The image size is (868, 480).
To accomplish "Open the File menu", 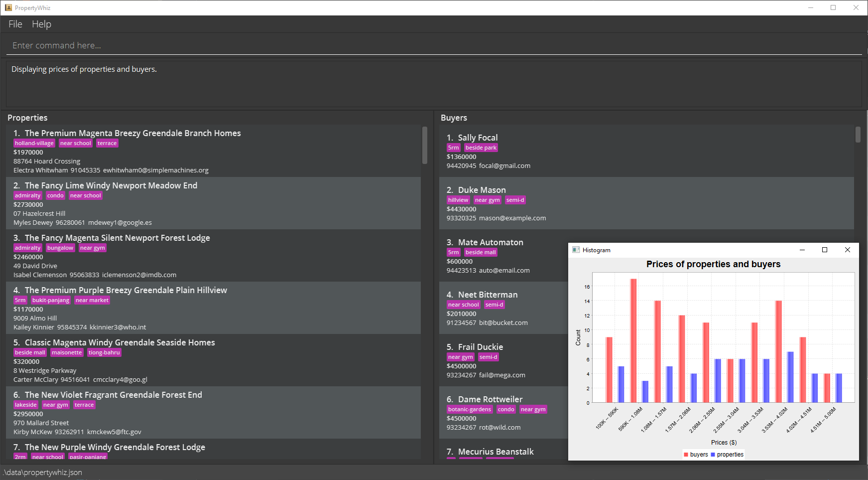I will (x=15, y=24).
